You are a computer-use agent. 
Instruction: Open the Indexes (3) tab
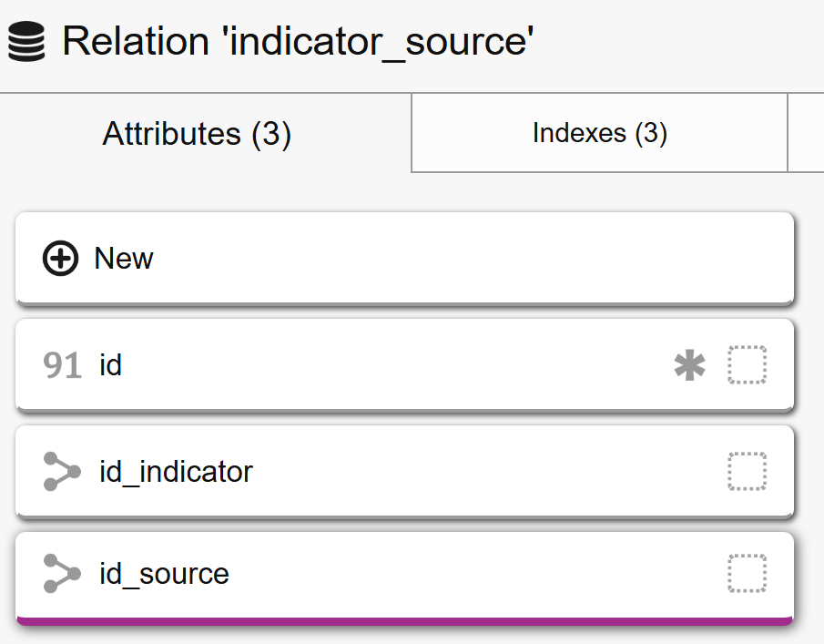599,133
